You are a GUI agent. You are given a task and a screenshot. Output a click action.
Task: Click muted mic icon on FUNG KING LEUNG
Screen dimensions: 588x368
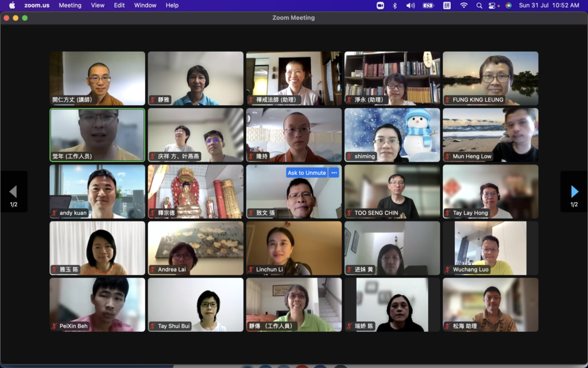(448, 100)
